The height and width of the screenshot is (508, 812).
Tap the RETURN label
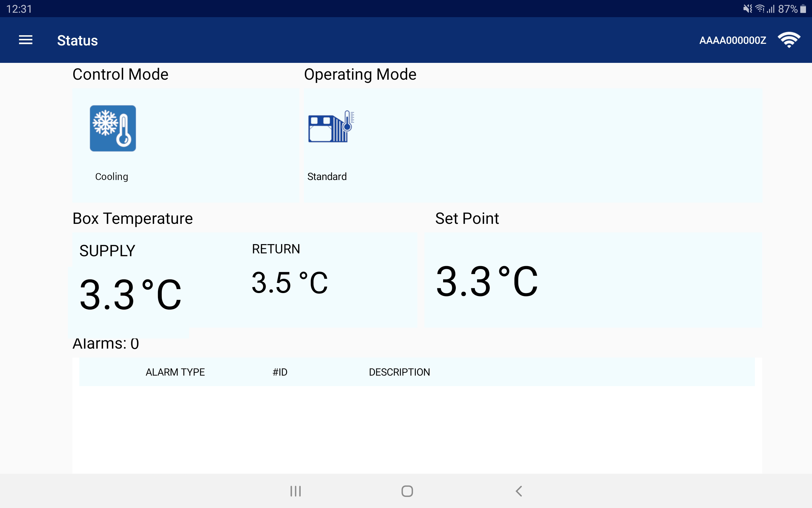click(276, 249)
